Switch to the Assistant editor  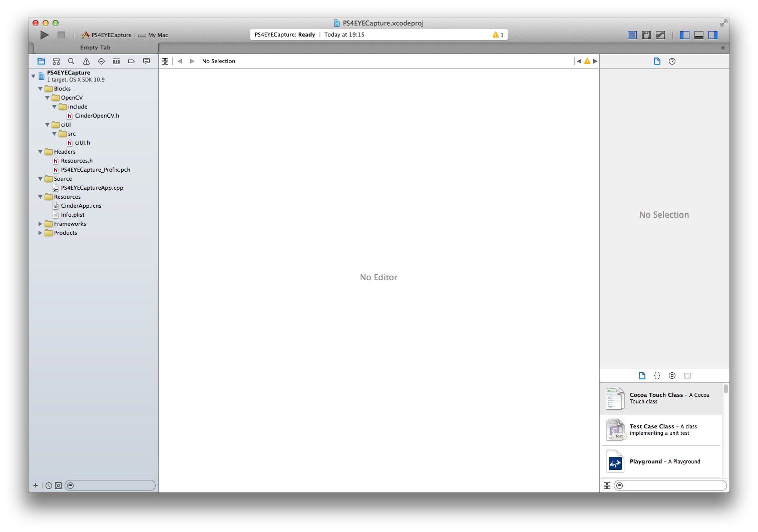646,35
